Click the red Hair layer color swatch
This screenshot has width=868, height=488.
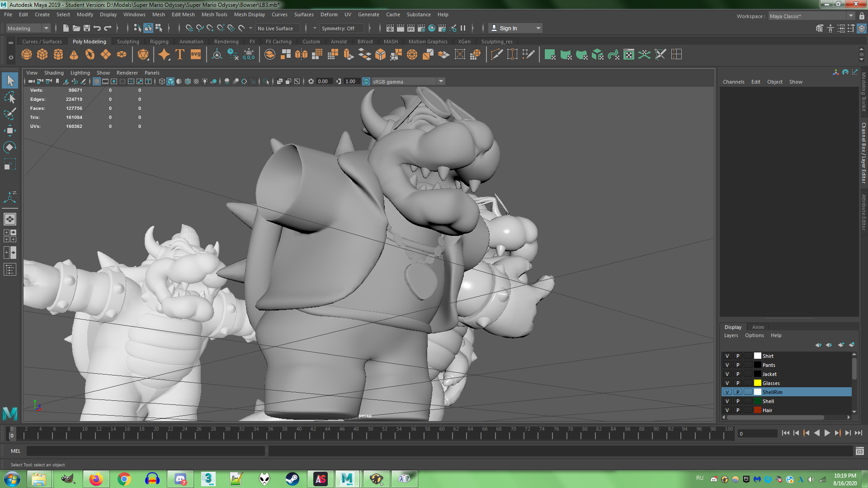tap(758, 410)
